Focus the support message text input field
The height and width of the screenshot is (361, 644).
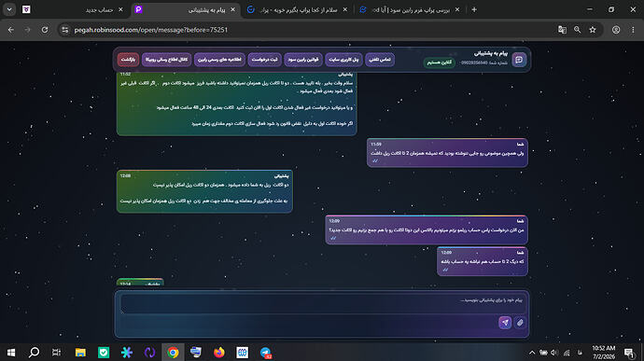click(322, 304)
